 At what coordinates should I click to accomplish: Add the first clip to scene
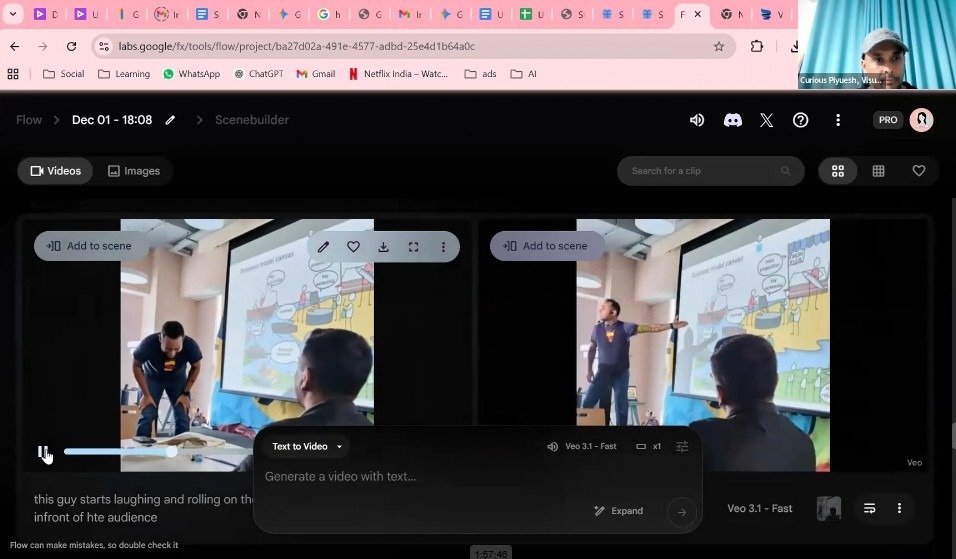coord(90,246)
